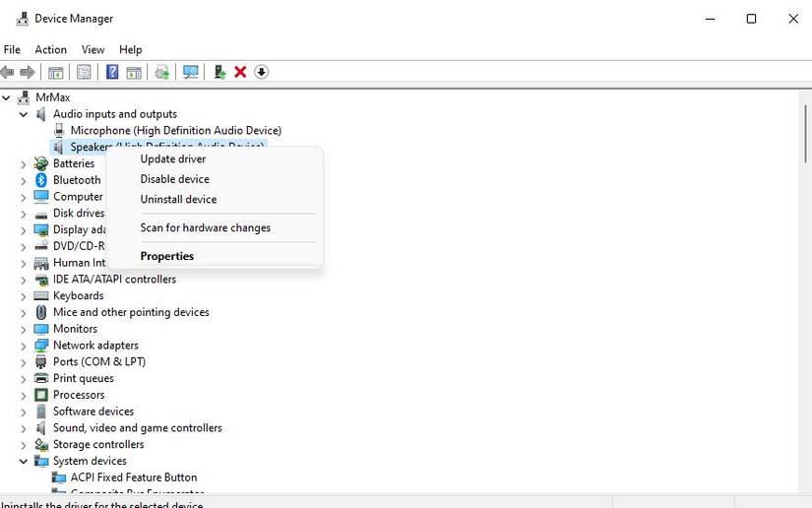Image resolution: width=812 pixels, height=508 pixels.
Task: Expand IDE ATA/ATAPI controllers chevron
Action: (24, 280)
